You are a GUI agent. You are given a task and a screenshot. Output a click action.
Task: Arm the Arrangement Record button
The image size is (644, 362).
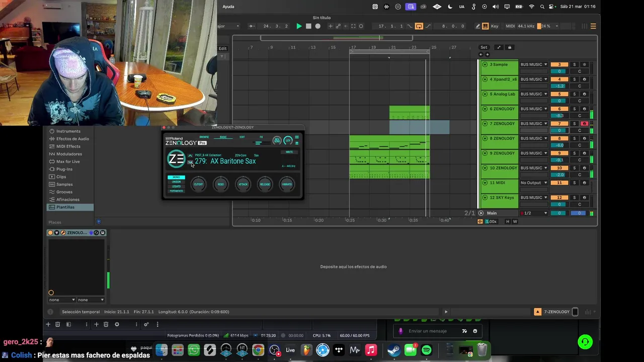pos(317,26)
